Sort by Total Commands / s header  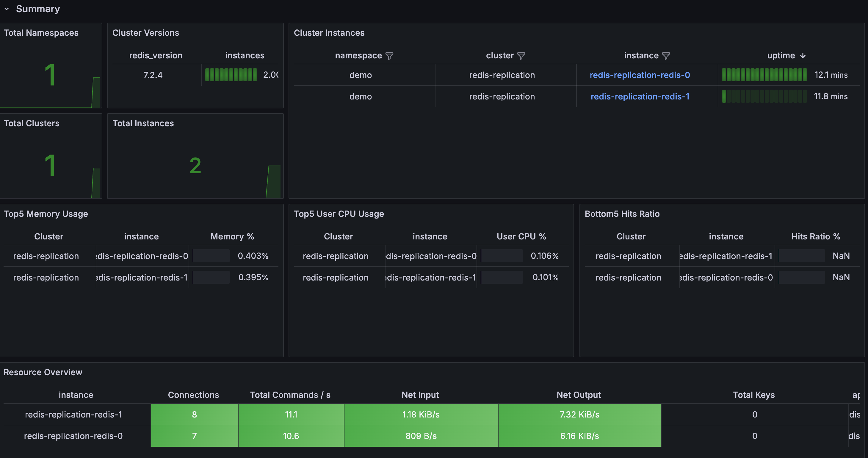(290, 395)
